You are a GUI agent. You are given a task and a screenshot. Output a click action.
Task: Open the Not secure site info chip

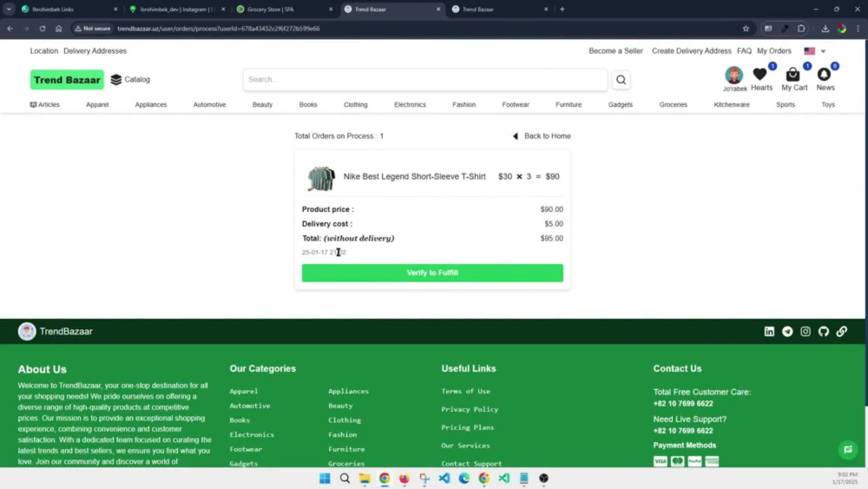click(93, 29)
